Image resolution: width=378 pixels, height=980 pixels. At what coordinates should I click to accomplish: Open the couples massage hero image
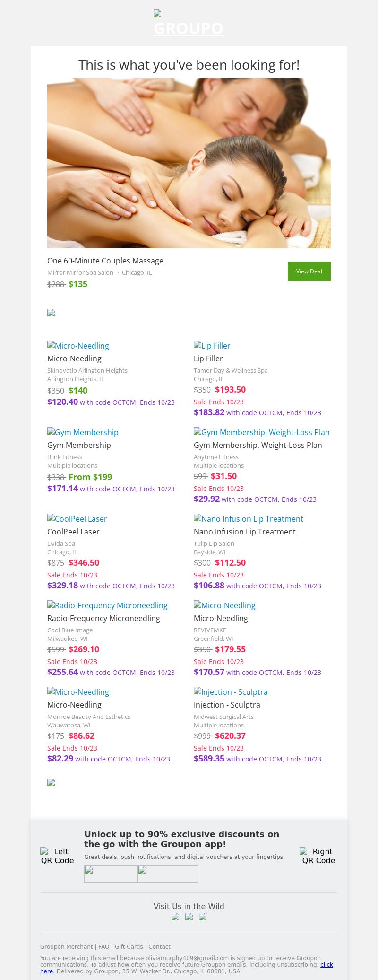click(x=189, y=163)
